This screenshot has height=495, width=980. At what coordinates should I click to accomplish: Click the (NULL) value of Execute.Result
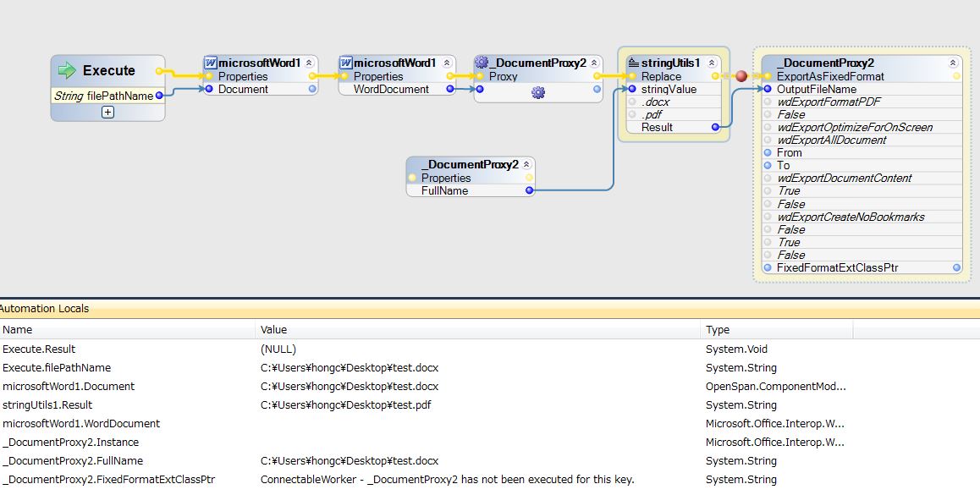coord(278,349)
